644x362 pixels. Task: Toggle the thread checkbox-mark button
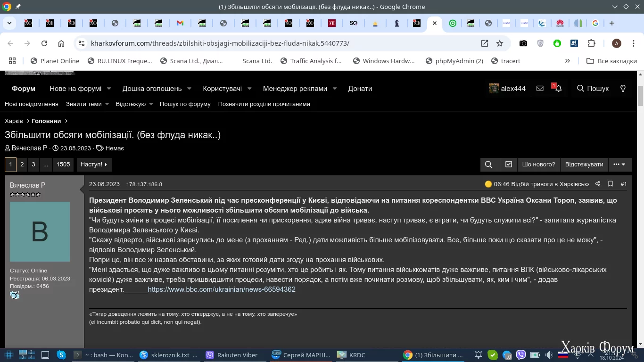(508, 165)
